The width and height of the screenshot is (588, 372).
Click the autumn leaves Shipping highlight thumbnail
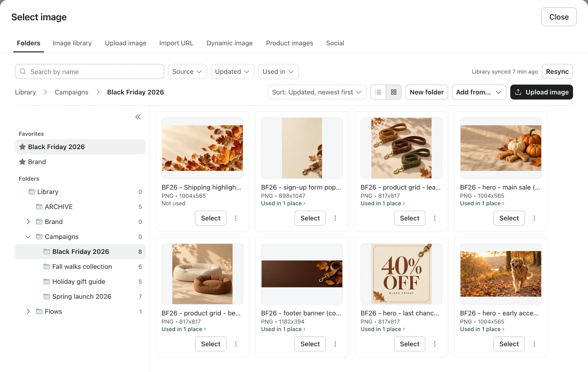202,148
